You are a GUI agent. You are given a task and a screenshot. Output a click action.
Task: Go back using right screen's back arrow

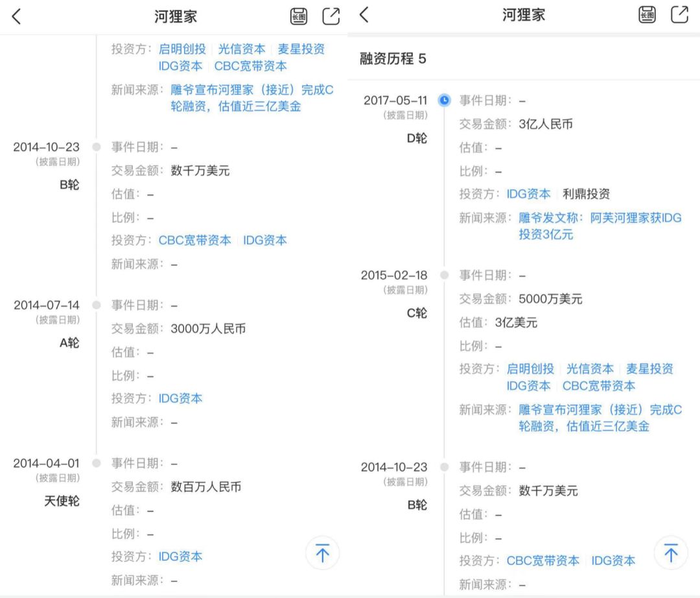[x=364, y=15]
